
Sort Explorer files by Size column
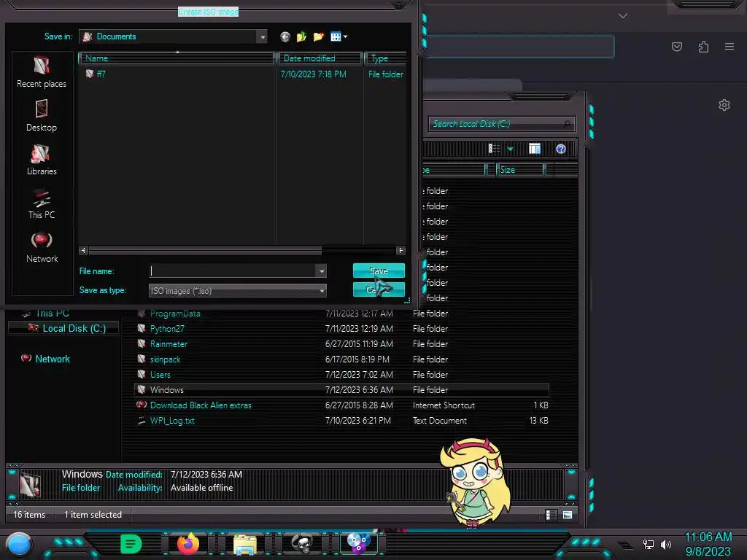click(x=519, y=170)
